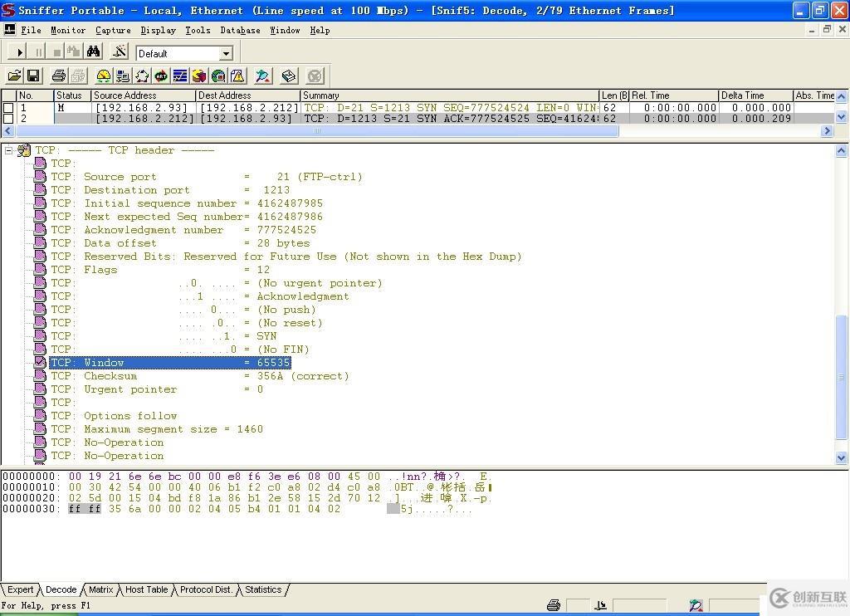
Task: Click the Source Address column header
Action: (x=143, y=95)
